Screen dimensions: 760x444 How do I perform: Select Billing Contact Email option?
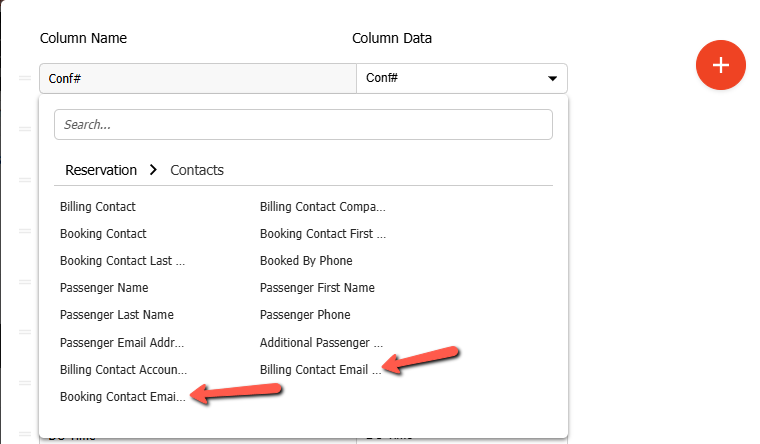pos(319,369)
